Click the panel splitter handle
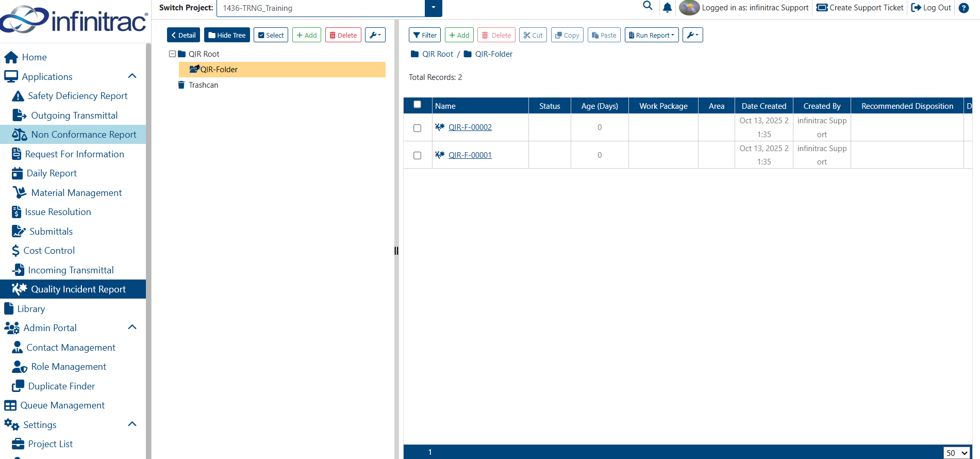Viewport: 980px width, 459px height. [x=396, y=251]
